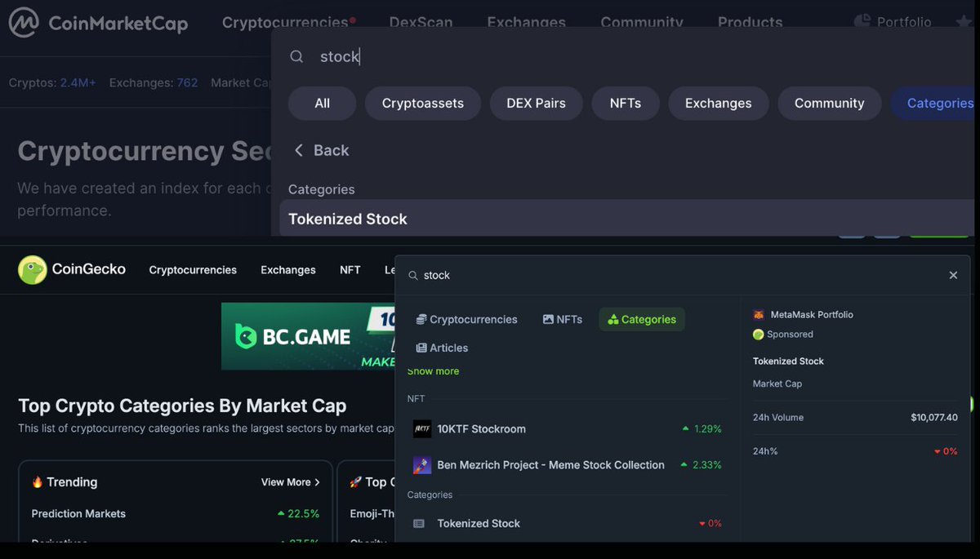Select the All filter chip
Screen dimensions: 980x559
[322, 104]
